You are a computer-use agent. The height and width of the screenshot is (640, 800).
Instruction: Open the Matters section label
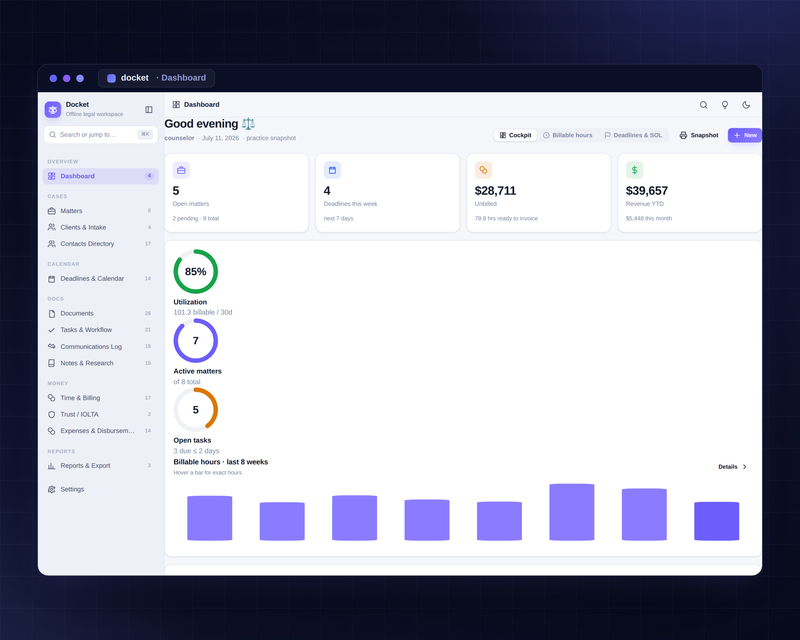point(71,211)
